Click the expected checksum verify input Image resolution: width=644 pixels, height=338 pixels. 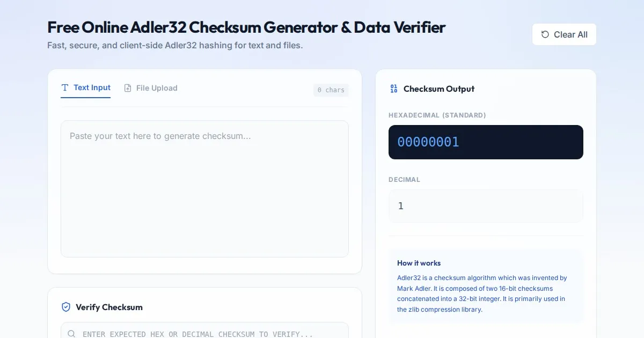[x=209, y=334]
